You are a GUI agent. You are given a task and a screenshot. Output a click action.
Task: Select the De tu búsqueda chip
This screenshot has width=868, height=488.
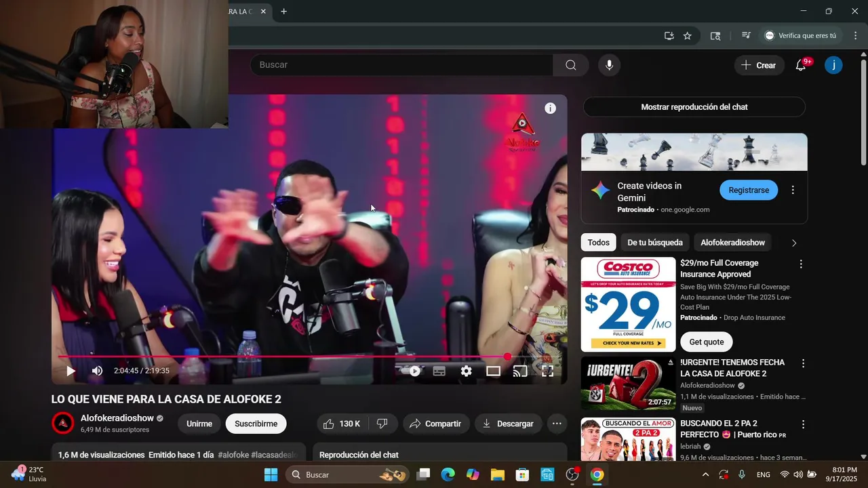pyautogui.click(x=654, y=243)
